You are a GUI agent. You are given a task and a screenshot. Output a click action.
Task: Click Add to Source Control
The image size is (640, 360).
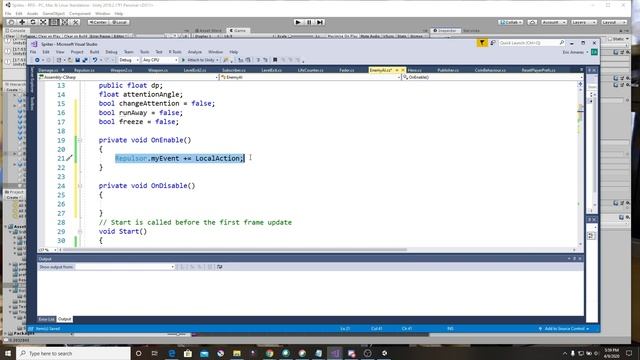click(x=564, y=329)
